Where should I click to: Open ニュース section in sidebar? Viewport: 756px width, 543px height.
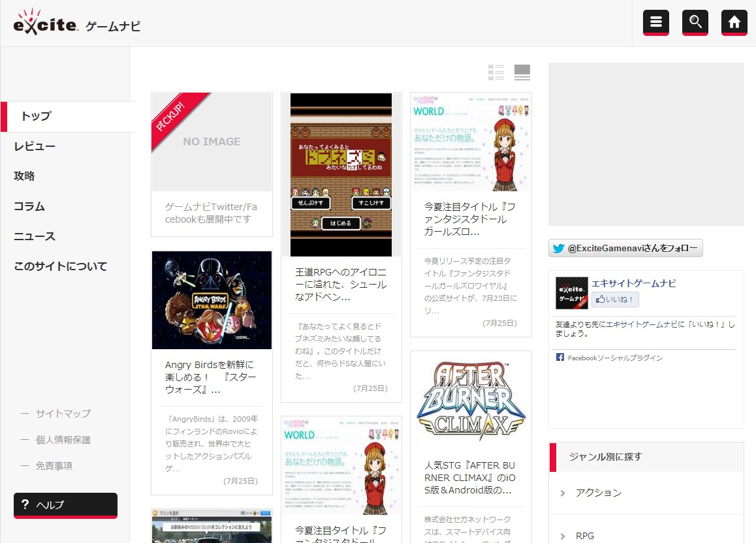click(34, 236)
